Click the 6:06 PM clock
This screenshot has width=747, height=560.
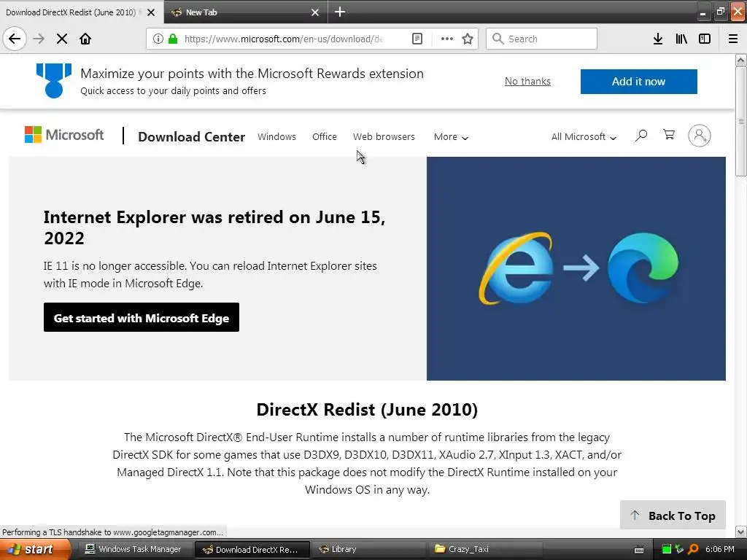point(719,549)
